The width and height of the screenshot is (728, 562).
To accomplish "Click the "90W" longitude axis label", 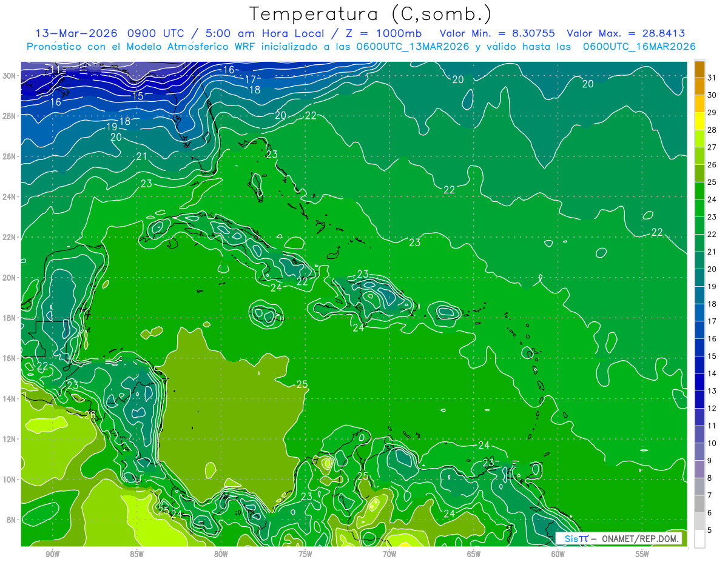I will [52, 554].
